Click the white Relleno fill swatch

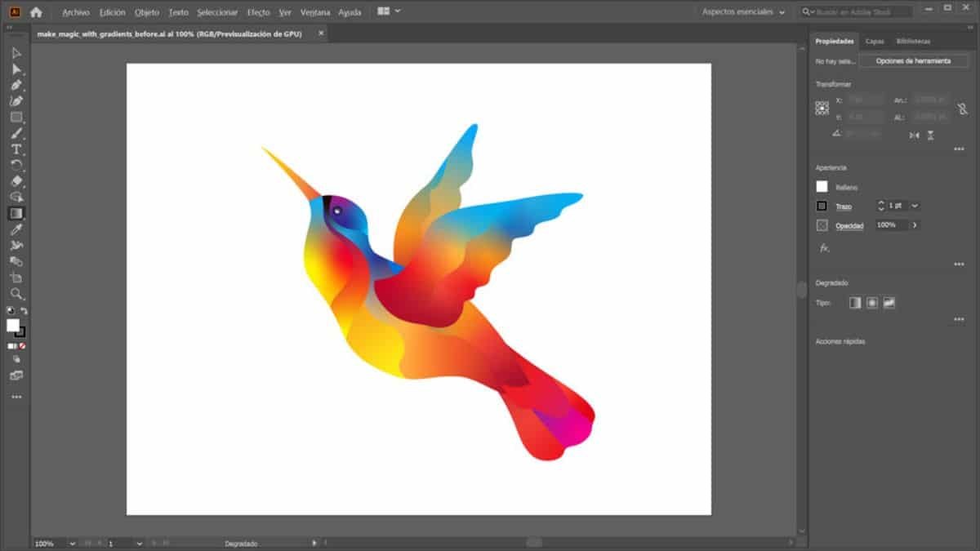click(x=822, y=187)
